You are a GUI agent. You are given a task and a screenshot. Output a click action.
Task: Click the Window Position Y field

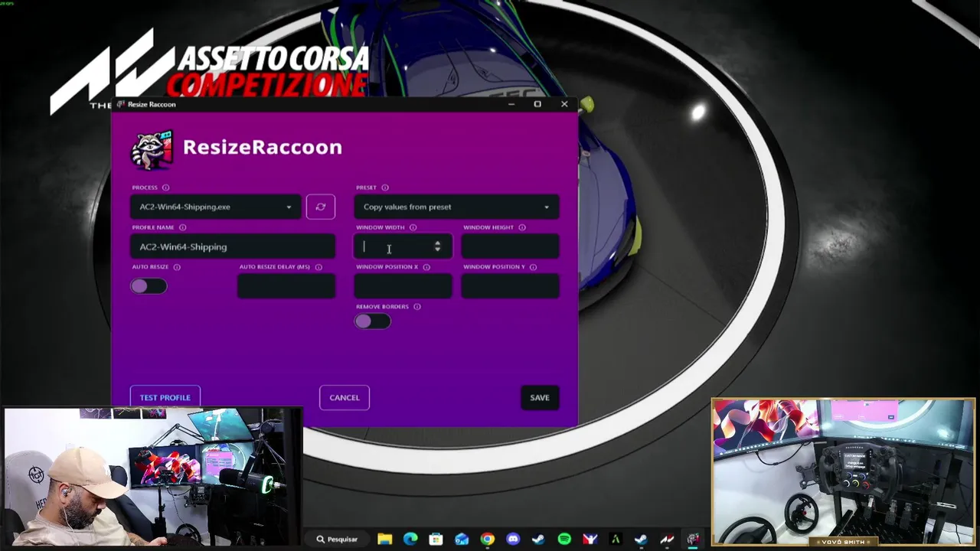(x=510, y=286)
